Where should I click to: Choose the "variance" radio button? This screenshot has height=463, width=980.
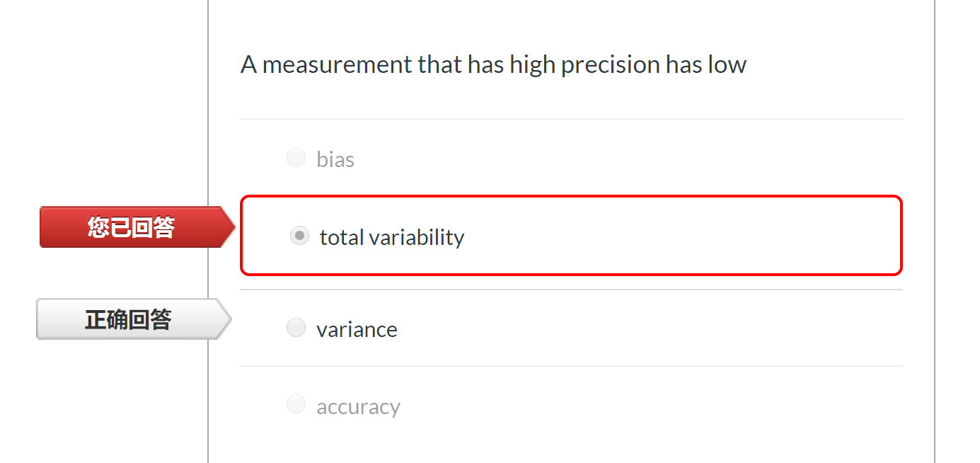pyautogui.click(x=296, y=328)
